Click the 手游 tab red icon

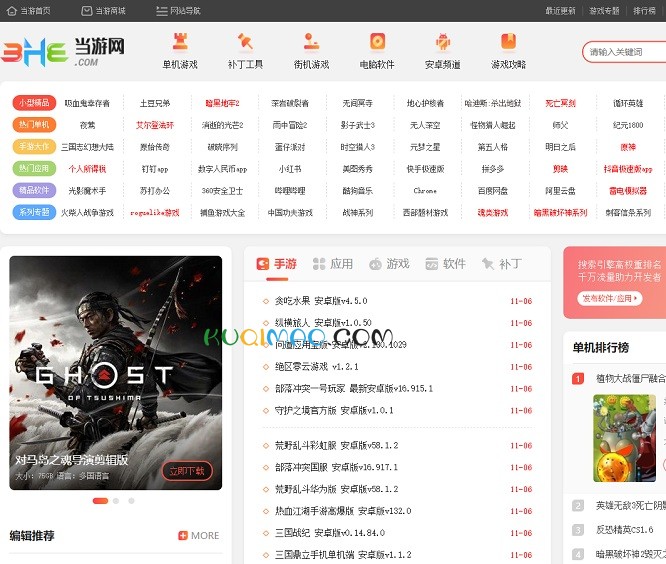(x=263, y=264)
